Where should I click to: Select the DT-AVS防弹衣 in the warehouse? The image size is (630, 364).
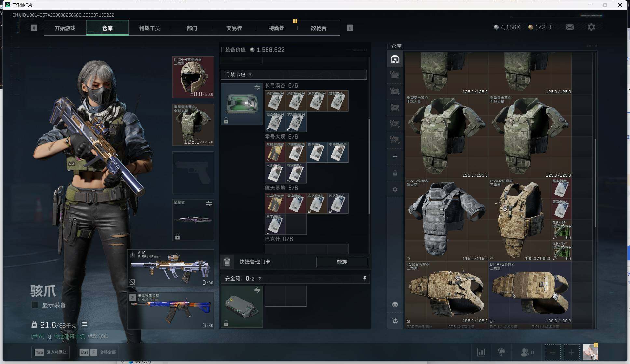point(530,292)
